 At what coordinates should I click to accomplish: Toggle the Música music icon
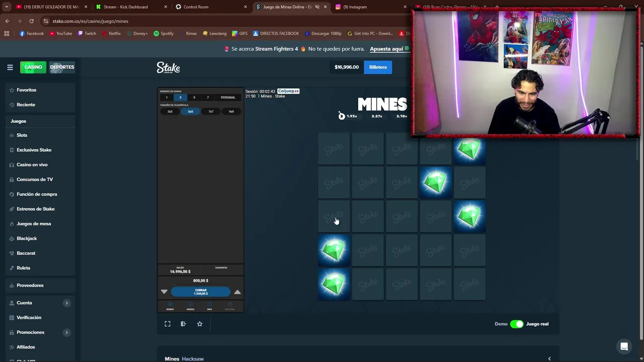(190, 306)
